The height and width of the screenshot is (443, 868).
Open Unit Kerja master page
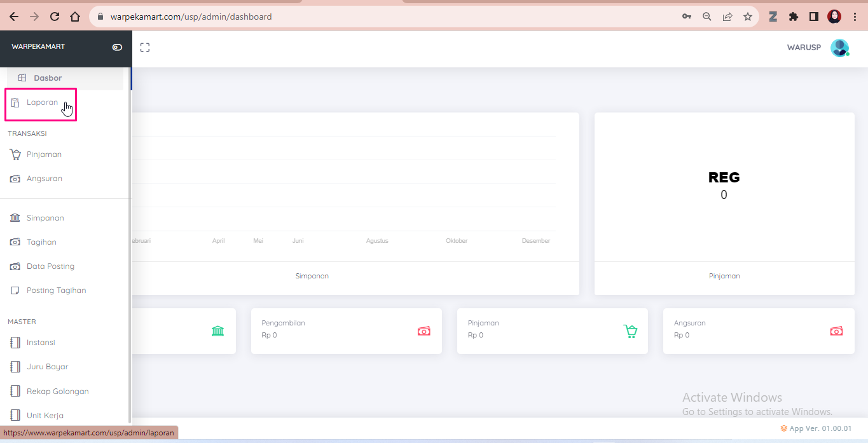(45, 416)
